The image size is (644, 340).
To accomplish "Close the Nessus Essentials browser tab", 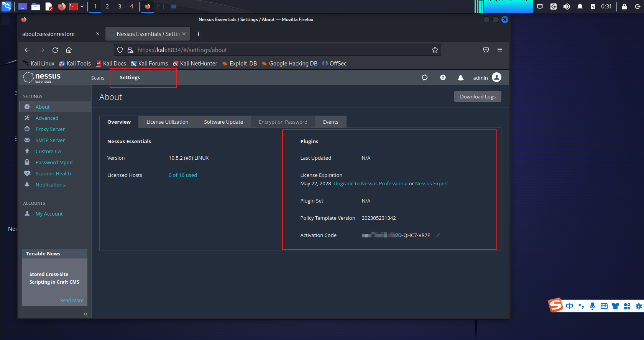I will pyautogui.click(x=184, y=34).
